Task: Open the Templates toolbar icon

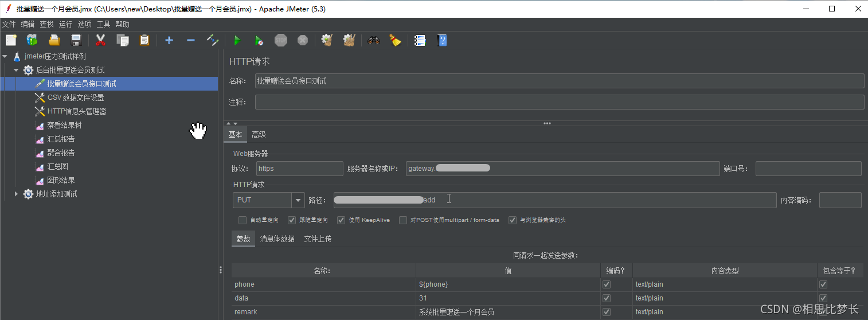Action: pos(32,40)
